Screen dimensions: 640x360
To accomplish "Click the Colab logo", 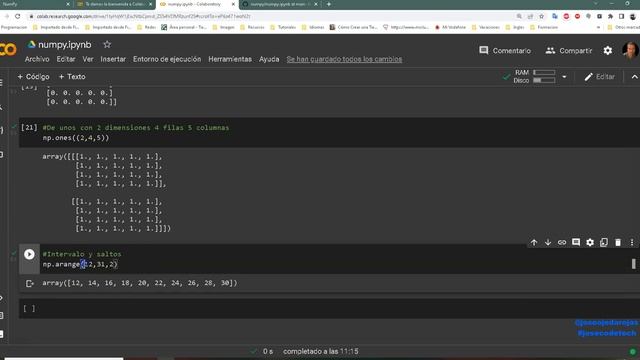I will point(8,49).
